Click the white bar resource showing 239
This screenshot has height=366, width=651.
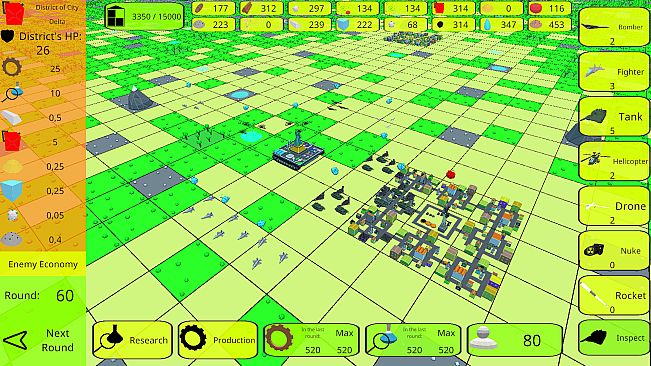click(309, 25)
